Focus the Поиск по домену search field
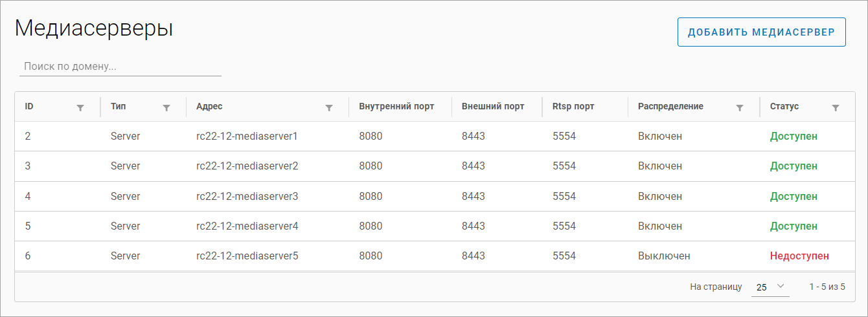This screenshot has height=317, width=868. (120, 67)
